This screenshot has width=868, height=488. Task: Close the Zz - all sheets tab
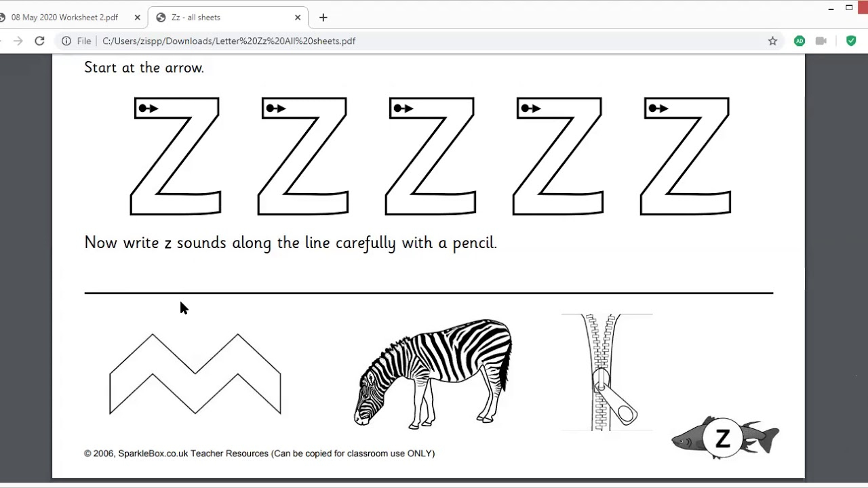point(297,18)
